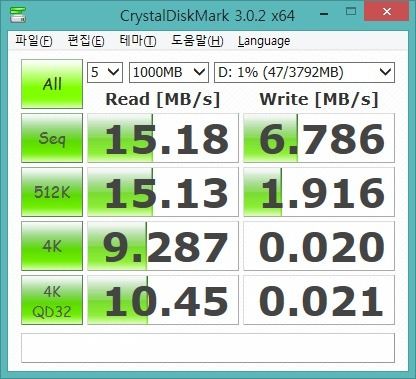
Task: Click the CrystalDiskMark app icon in title bar
Action: point(18,15)
